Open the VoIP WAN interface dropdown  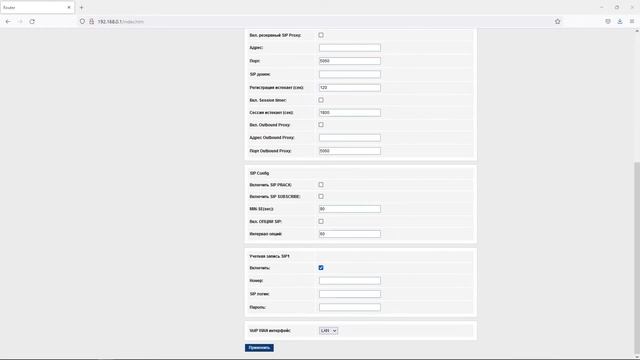328,331
